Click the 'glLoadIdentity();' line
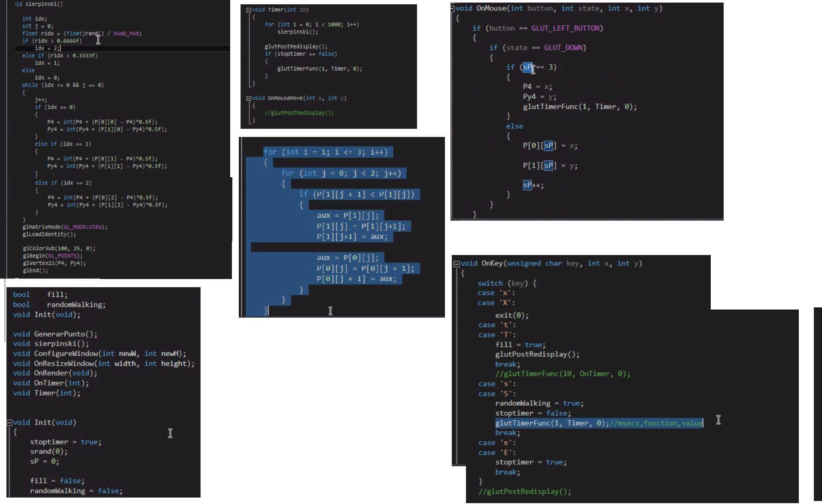 click(49, 234)
